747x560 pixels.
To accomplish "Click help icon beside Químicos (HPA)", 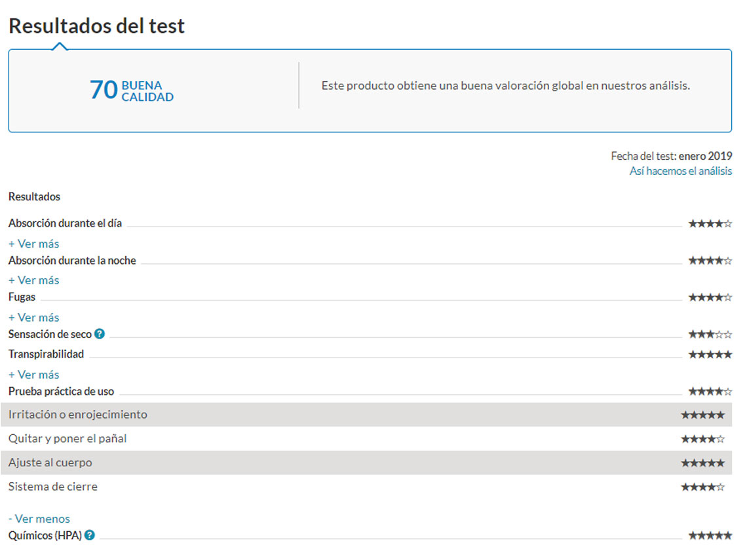I will [x=90, y=535].
